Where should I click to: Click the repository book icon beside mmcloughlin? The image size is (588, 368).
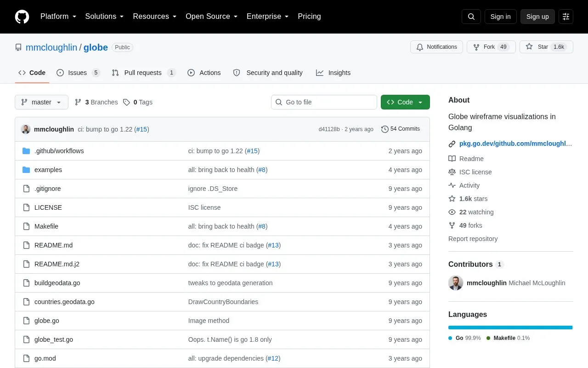[18, 47]
